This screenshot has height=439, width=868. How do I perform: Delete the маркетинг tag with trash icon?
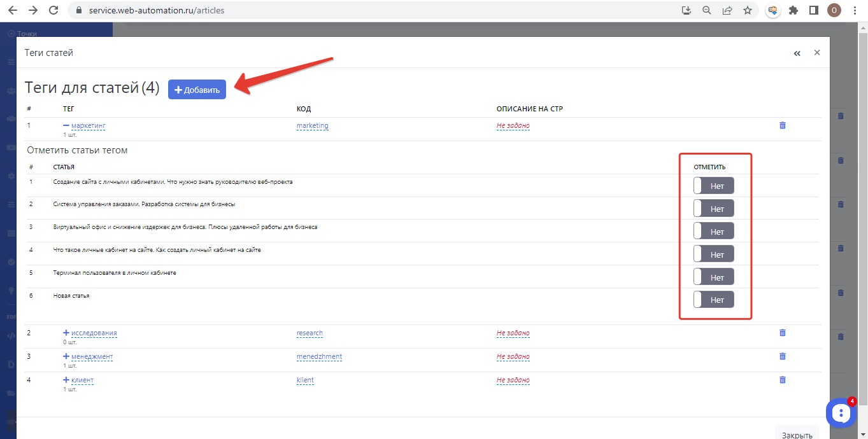pyautogui.click(x=782, y=125)
